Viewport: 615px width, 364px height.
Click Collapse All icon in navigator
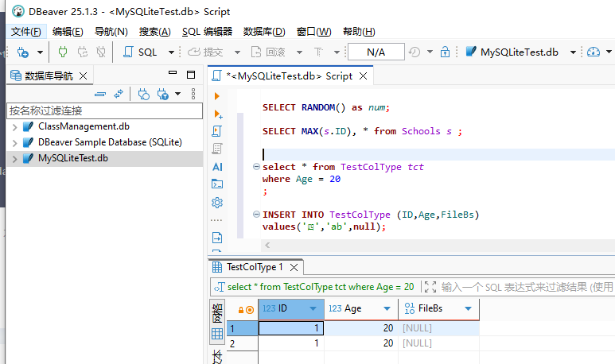[x=100, y=94]
